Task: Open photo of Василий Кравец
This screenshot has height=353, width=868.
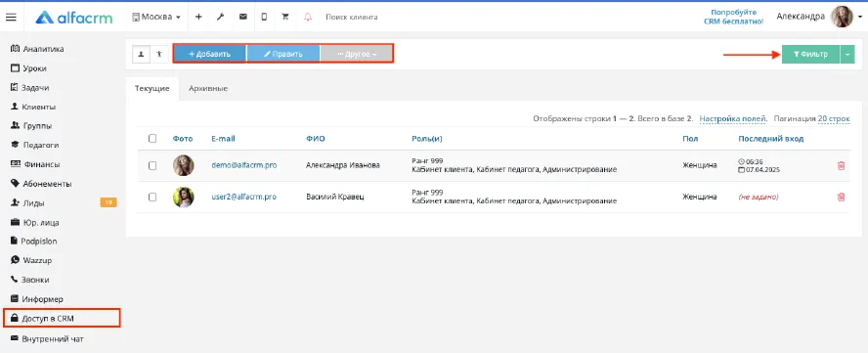Action: tap(183, 198)
